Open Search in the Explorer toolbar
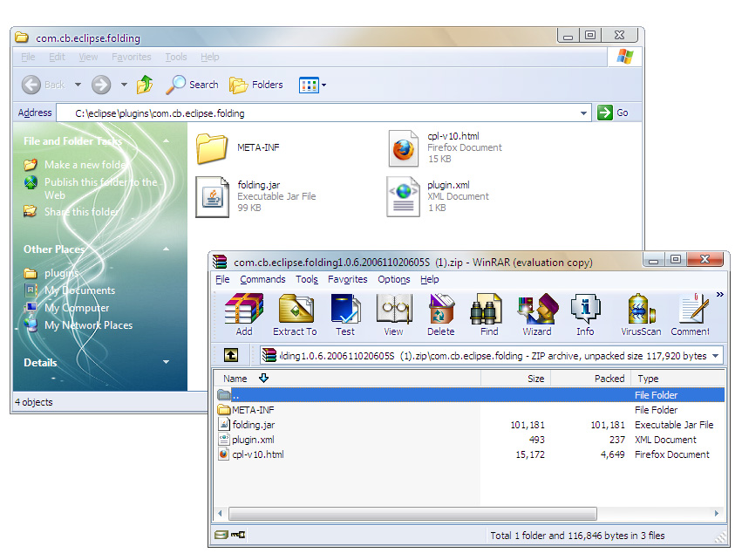742x560 pixels. [192, 85]
